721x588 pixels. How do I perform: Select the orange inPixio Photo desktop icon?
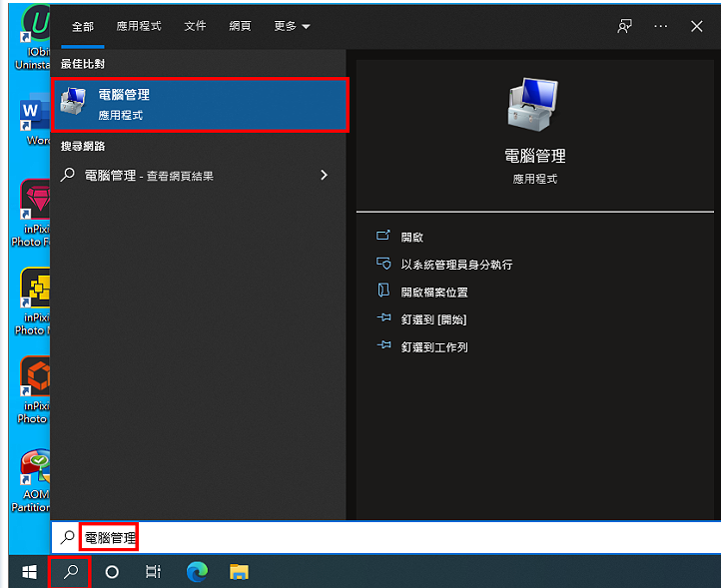pos(33,390)
